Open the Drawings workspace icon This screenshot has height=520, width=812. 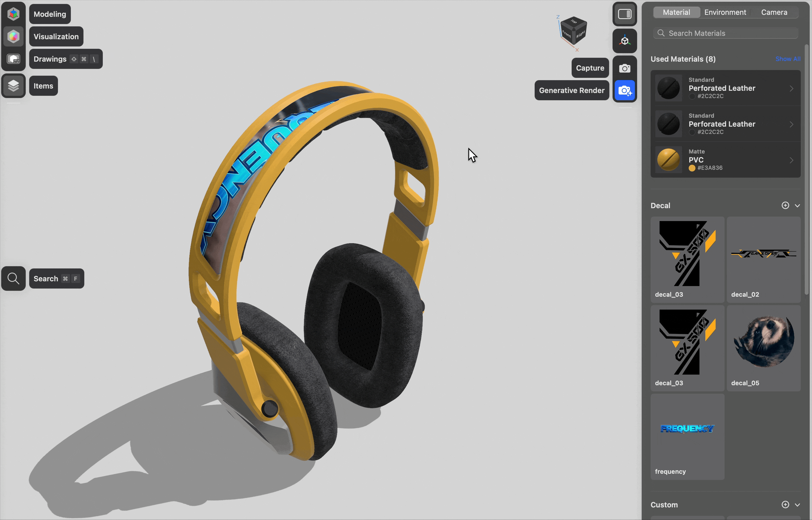point(13,59)
